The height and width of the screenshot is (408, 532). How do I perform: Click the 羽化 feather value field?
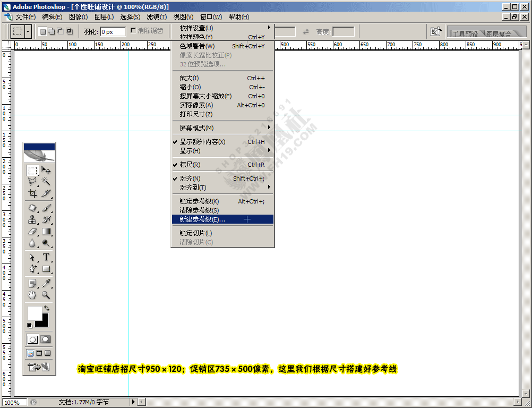coord(113,31)
